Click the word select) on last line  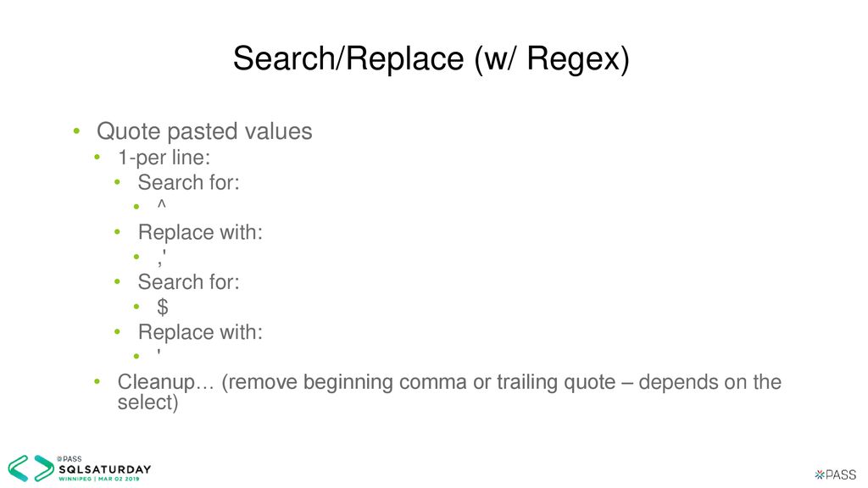pos(147,402)
